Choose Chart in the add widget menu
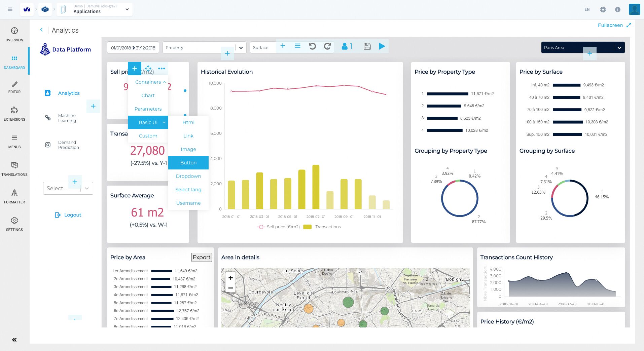This screenshot has width=644, height=351. tap(148, 95)
